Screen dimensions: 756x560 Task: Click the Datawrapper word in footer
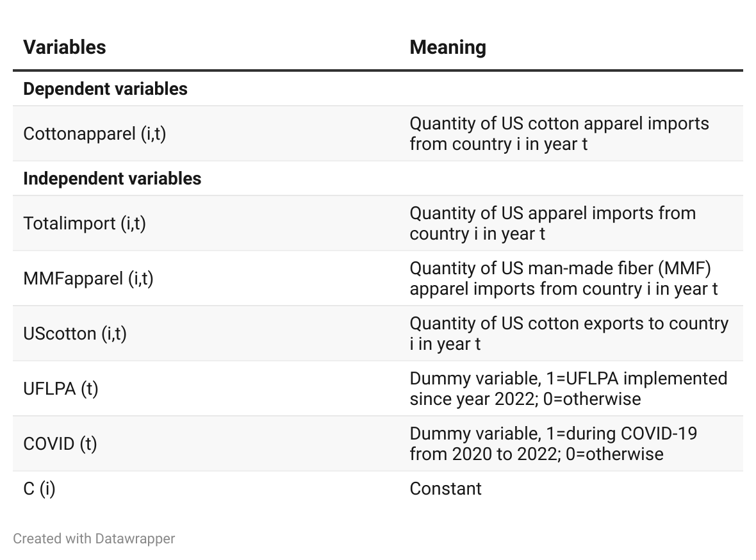coord(135,538)
